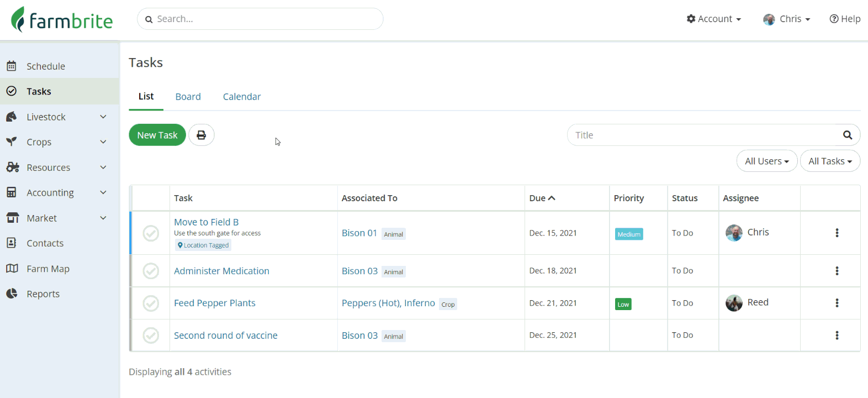The height and width of the screenshot is (398, 868).
Task: Open the Bison 01 animal link
Action: point(359,233)
